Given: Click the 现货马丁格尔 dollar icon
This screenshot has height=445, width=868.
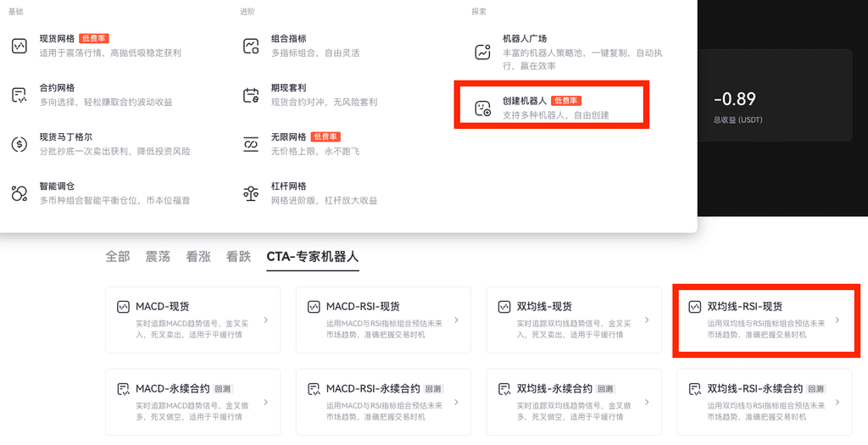Looking at the screenshot, I should pyautogui.click(x=19, y=144).
